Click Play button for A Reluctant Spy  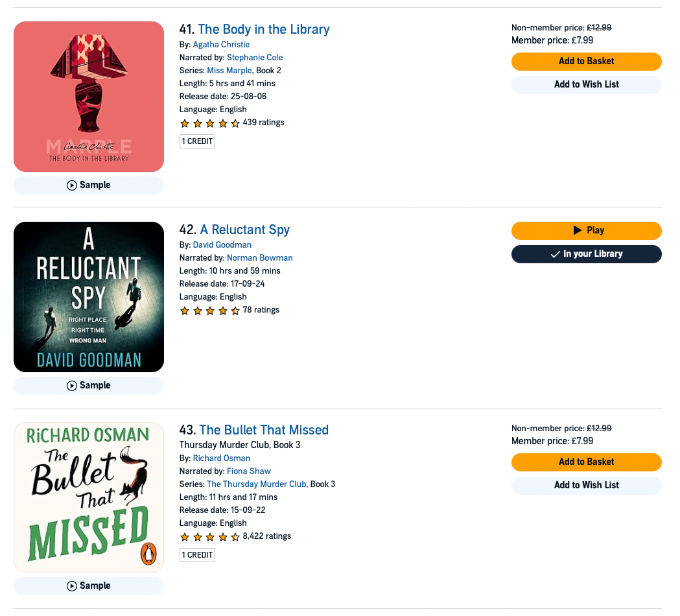586,231
